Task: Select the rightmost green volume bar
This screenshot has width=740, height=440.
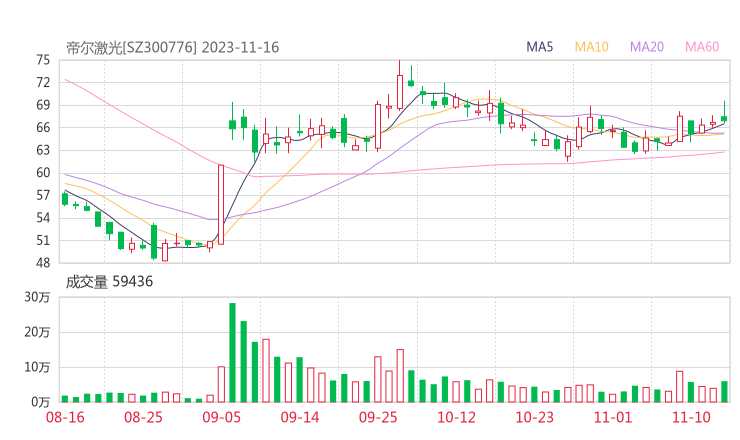Action: tap(724, 391)
